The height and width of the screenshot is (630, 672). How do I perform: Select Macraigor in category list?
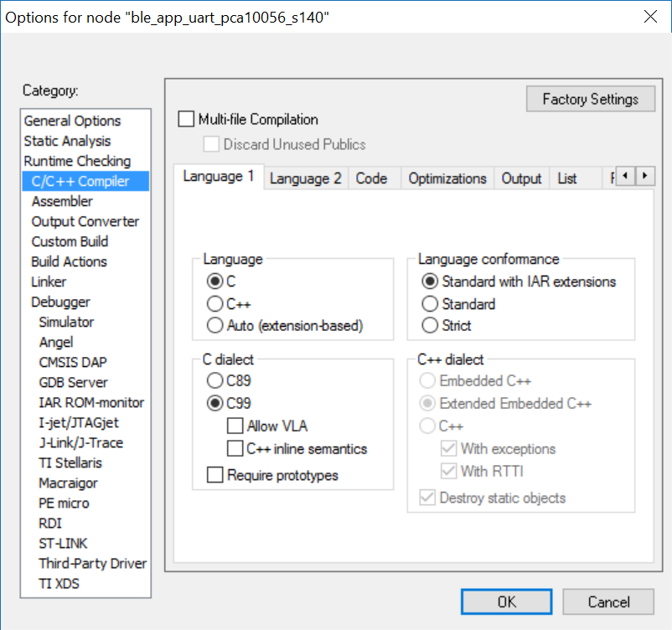click(x=85, y=483)
